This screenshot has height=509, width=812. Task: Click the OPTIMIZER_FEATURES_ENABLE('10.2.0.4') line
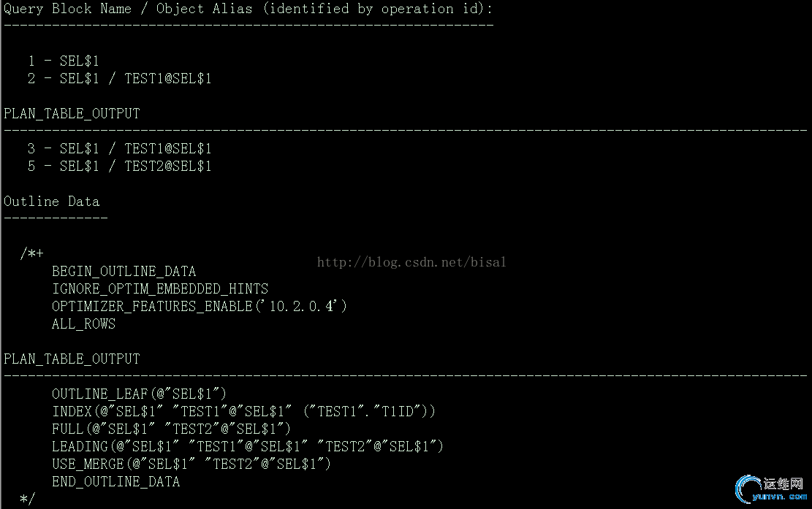point(199,307)
